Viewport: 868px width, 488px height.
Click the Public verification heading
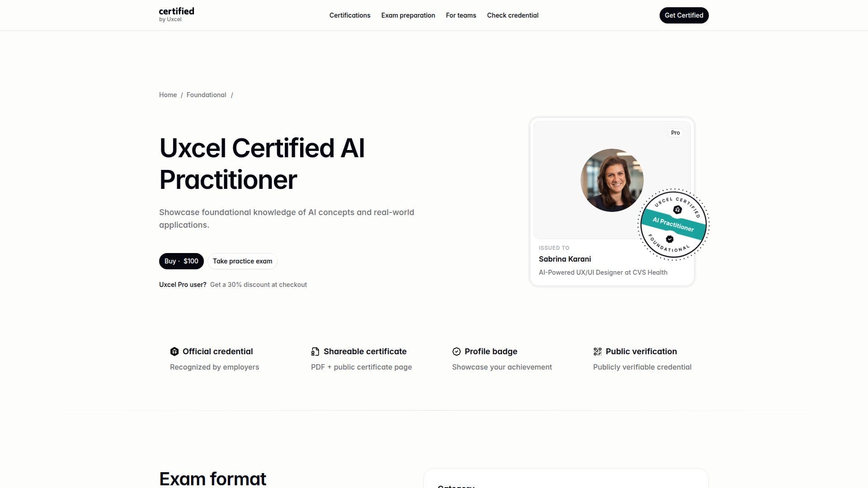641,352
